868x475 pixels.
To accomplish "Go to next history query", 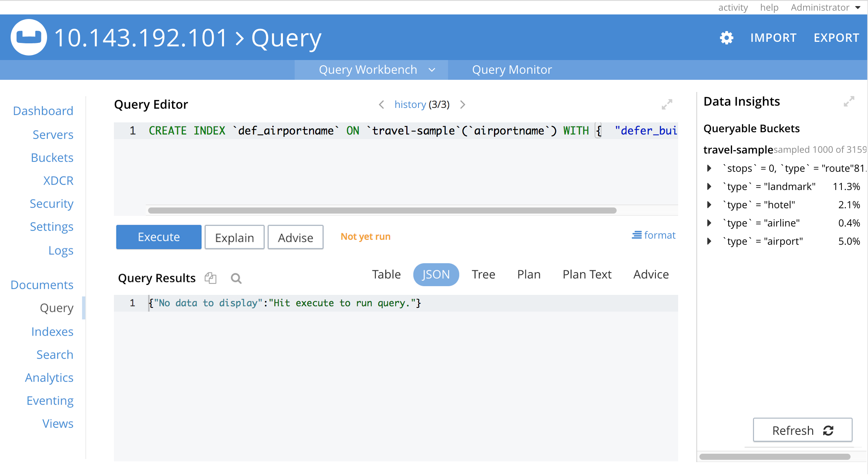I will point(462,104).
